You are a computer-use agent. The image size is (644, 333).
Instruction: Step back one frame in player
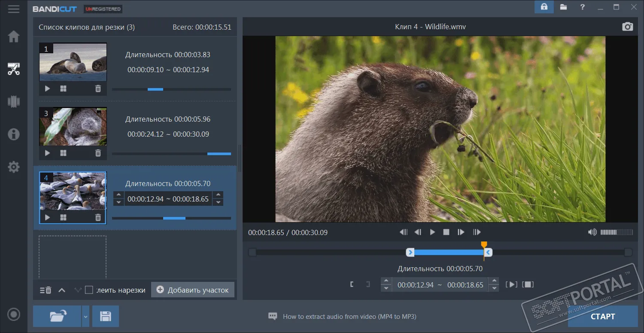click(x=418, y=232)
